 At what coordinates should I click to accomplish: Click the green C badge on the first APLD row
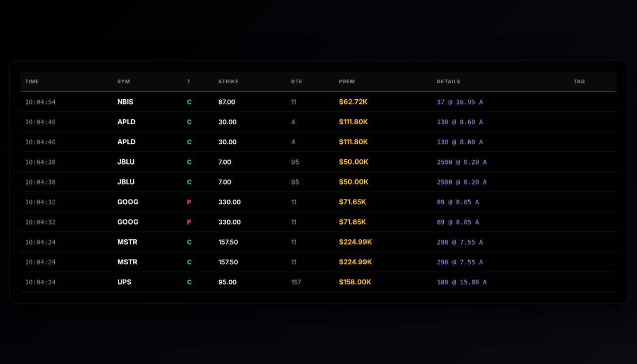[189, 122]
